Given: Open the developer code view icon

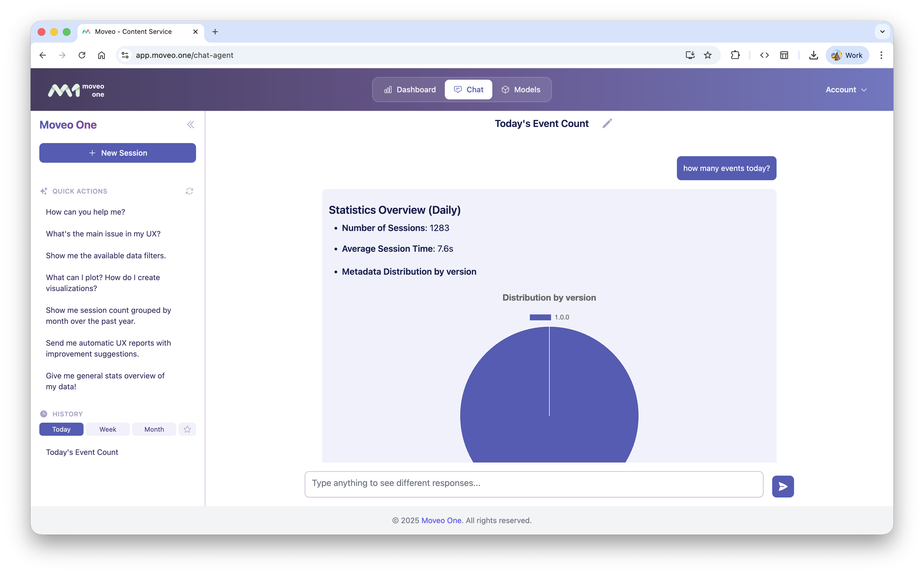Looking at the screenshot, I should [764, 55].
